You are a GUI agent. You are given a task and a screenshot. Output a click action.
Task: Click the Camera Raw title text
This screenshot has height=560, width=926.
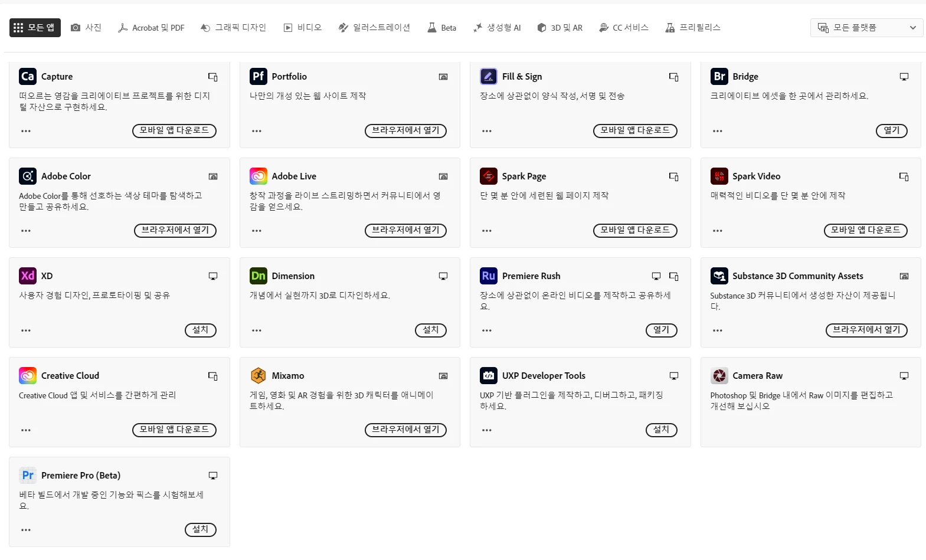click(757, 376)
